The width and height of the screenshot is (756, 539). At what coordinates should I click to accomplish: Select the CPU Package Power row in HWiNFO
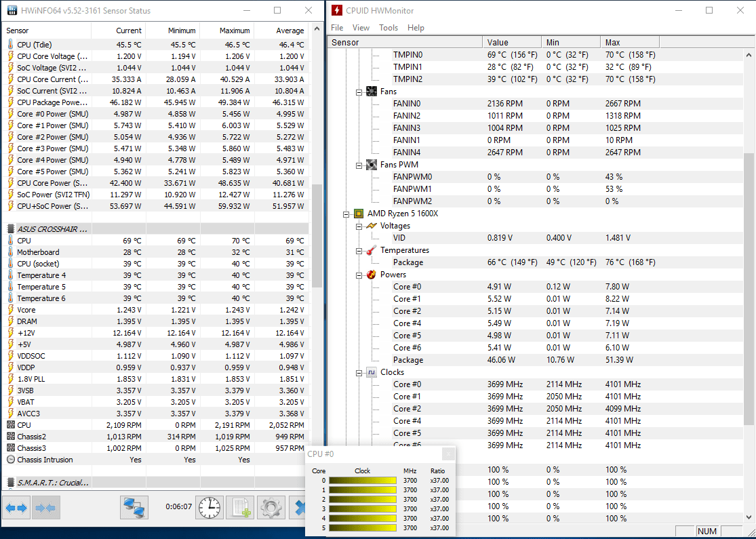click(155, 102)
